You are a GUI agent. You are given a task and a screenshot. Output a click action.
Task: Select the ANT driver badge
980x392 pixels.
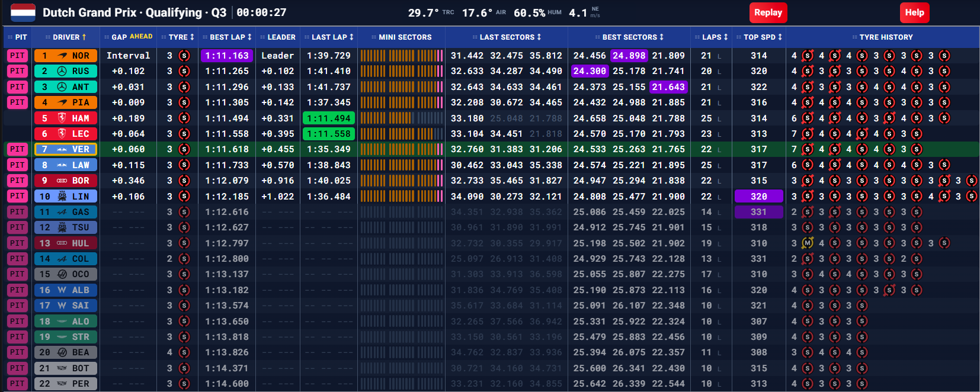click(66, 87)
